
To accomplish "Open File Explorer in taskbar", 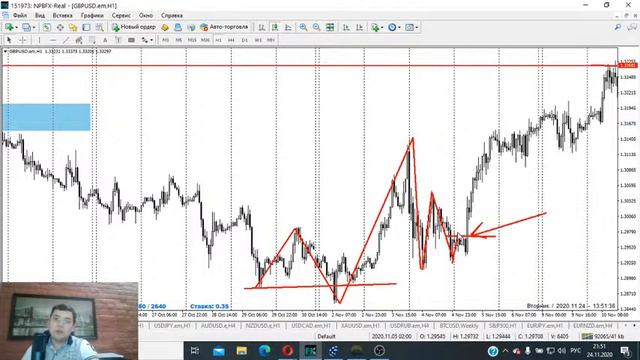I will tap(241, 351).
